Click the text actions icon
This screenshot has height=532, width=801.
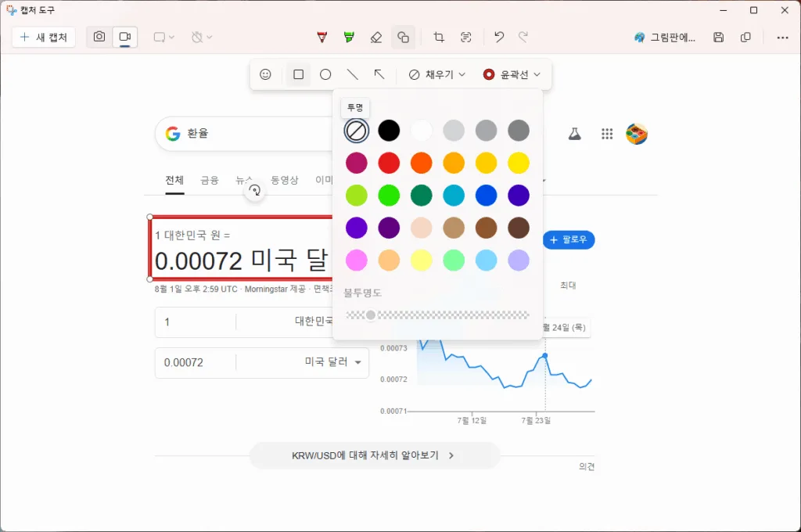[465, 37]
